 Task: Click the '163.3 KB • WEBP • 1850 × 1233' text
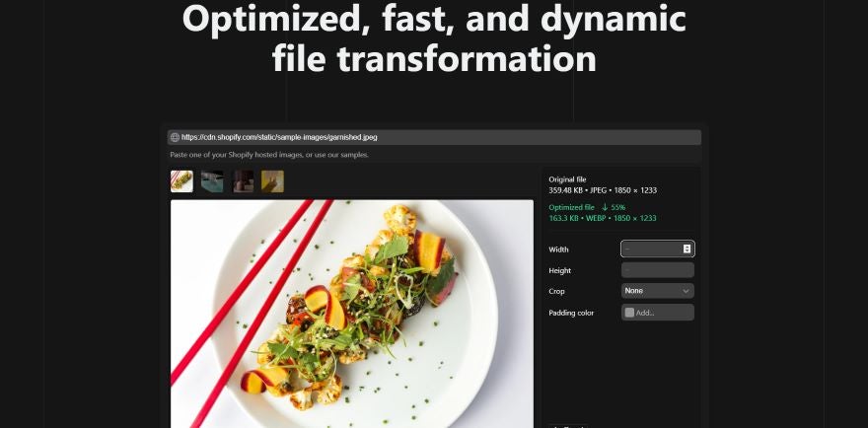point(603,218)
